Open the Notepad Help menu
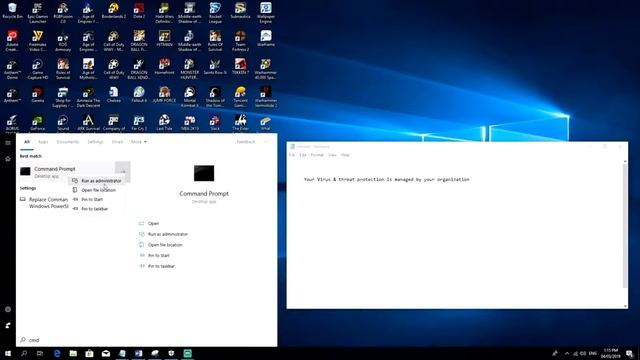The width and height of the screenshot is (640, 360). pos(345,155)
